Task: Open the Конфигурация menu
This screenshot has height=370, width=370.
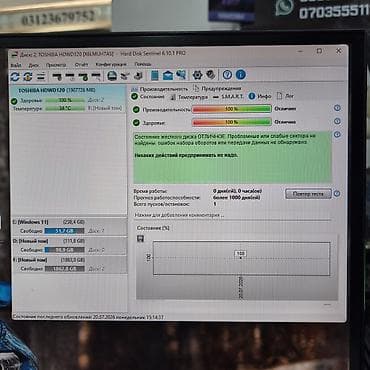Action: [x=111, y=64]
